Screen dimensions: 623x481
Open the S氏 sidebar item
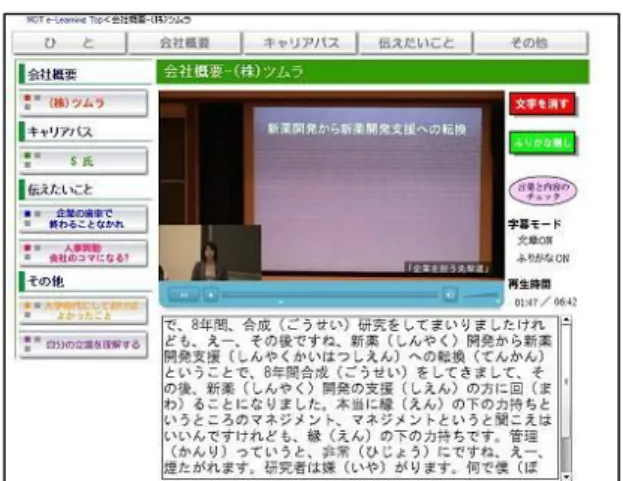pos(83,160)
